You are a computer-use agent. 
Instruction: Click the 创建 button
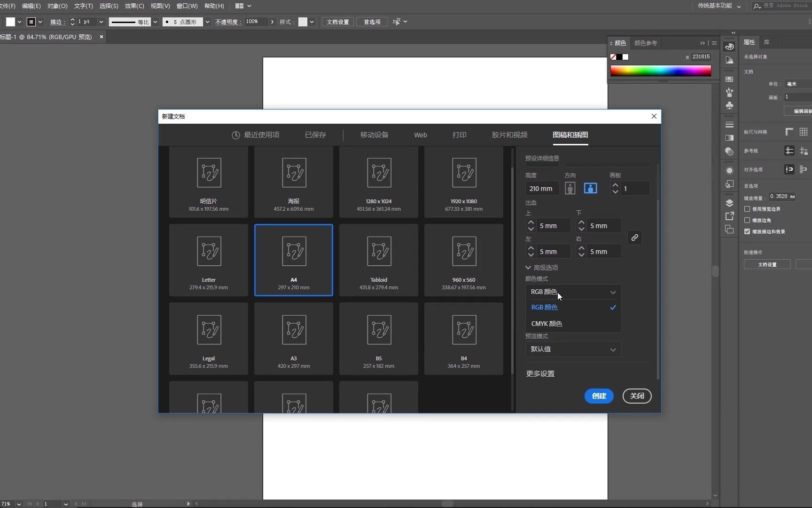click(599, 396)
